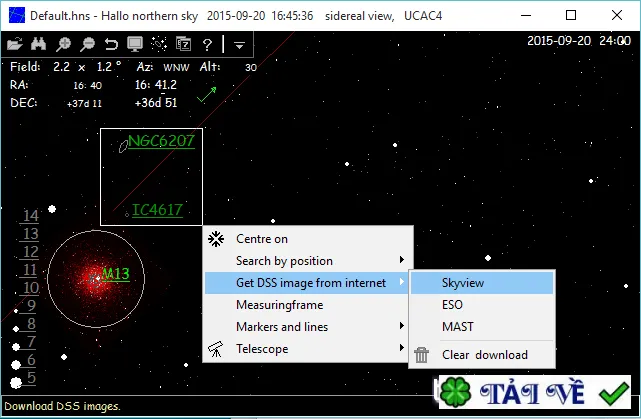Click the question mark help icon
Image resolution: width=641 pixels, height=419 pixels.
pyautogui.click(x=207, y=44)
